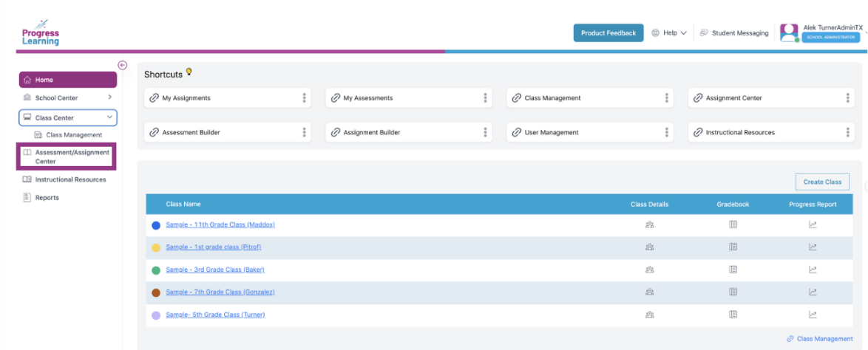Click the Class Name column header
Image resolution: width=868 pixels, height=350 pixels.
[183, 204]
